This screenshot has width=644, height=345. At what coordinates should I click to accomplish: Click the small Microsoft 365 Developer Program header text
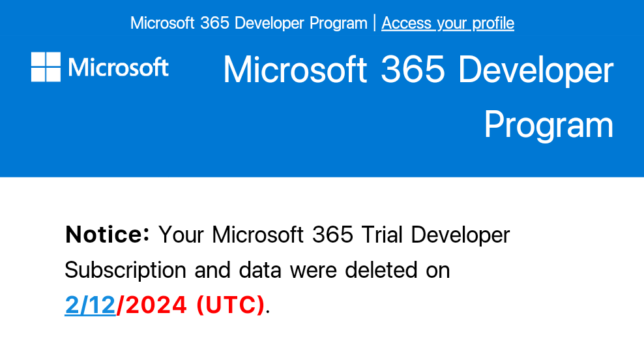248,23
